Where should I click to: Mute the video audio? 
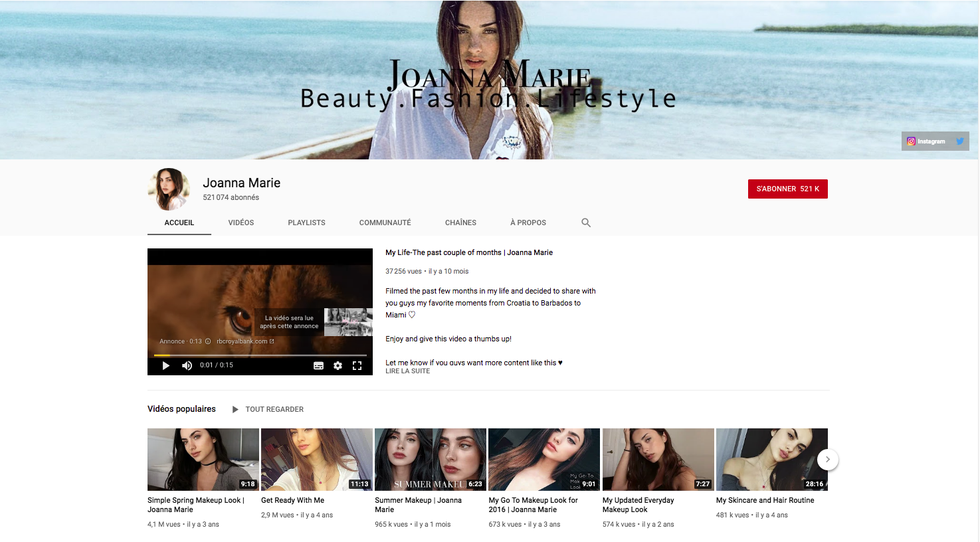[x=187, y=365]
